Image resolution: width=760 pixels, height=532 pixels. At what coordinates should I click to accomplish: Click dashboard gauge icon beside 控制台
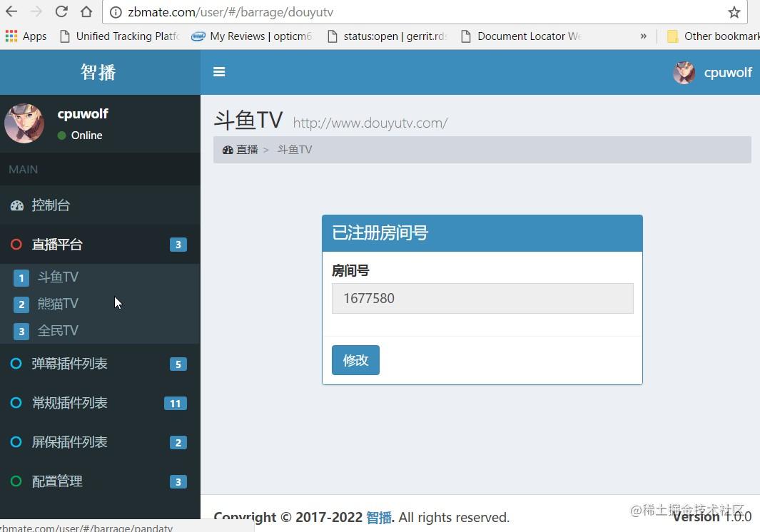click(17, 205)
